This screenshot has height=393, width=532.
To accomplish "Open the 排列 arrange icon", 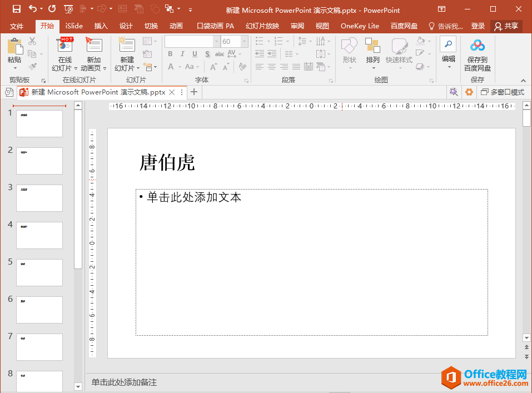I will point(372,46).
